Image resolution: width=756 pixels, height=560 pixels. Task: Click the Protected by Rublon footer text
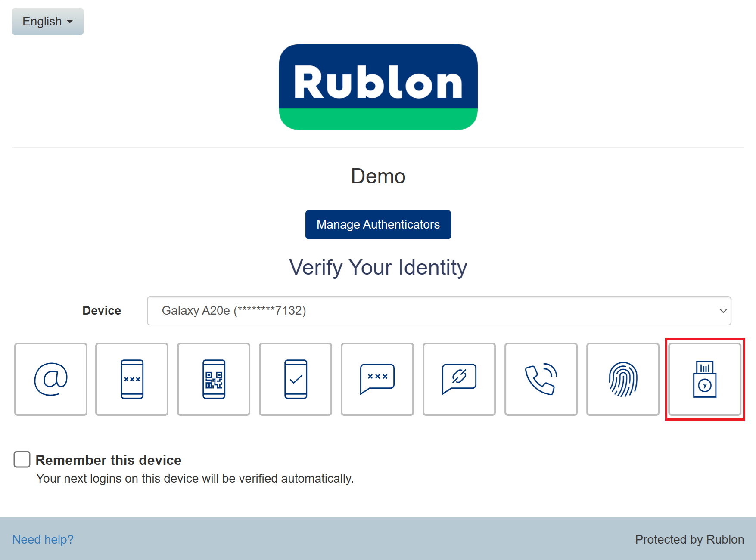coord(689,539)
